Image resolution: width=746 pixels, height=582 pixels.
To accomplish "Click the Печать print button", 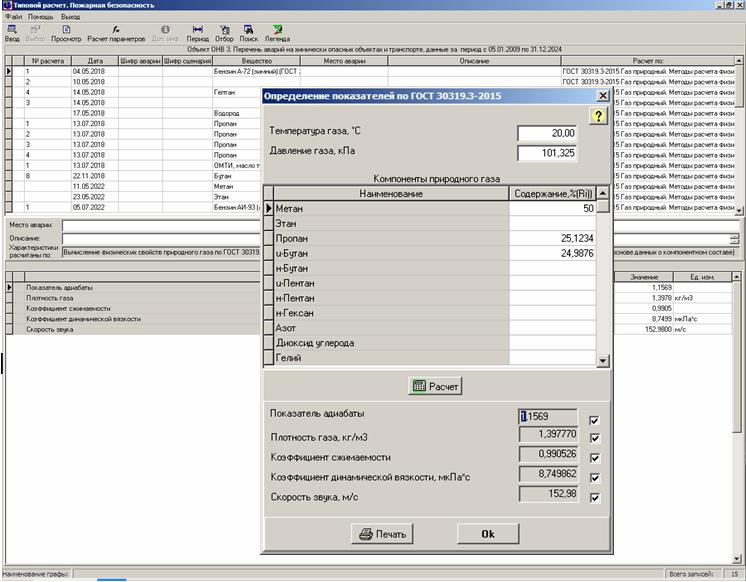I will 383,534.
